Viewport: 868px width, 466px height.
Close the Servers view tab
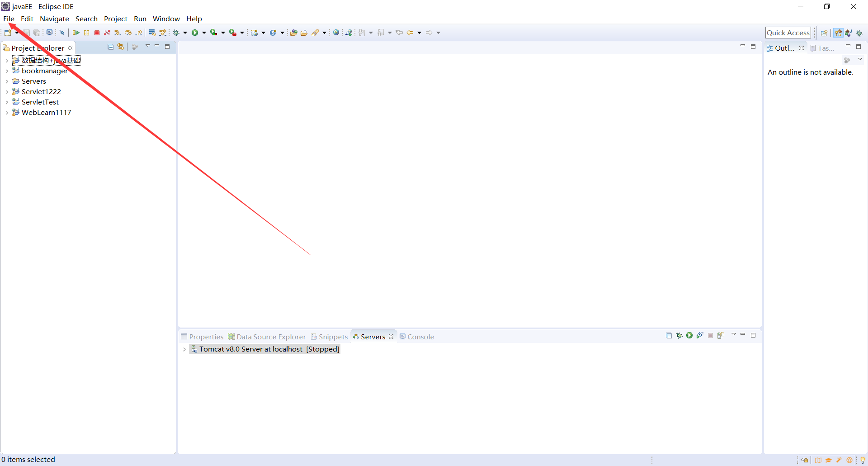tap(391, 337)
